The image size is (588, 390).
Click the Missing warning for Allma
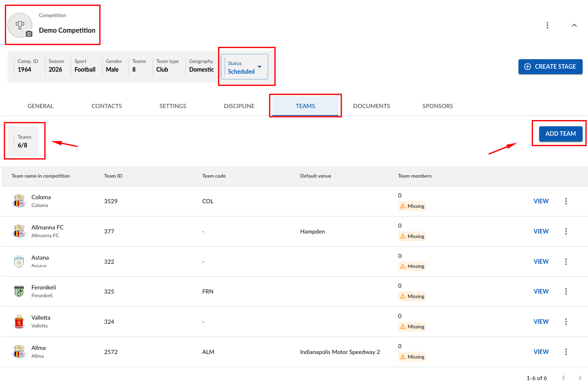(412, 357)
